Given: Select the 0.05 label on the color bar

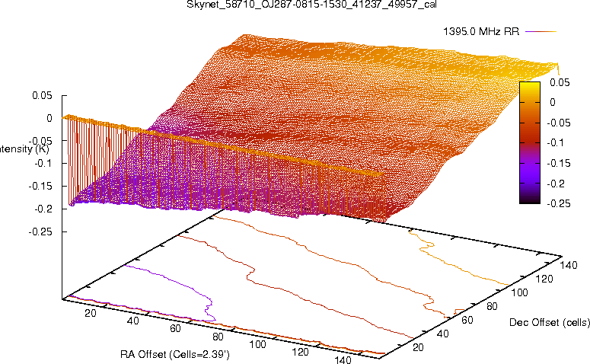Looking at the screenshot, I should 560,82.
